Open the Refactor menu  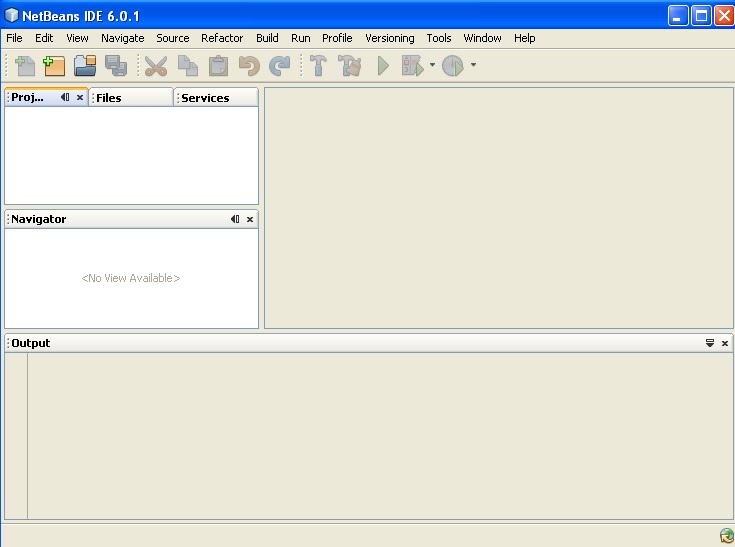(222, 38)
